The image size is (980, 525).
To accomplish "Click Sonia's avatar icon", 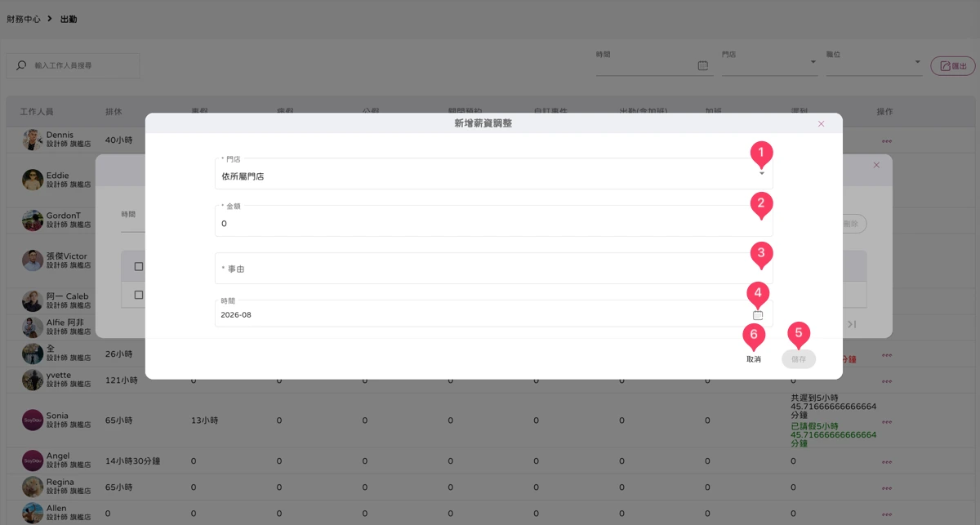I will pyautogui.click(x=33, y=420).
